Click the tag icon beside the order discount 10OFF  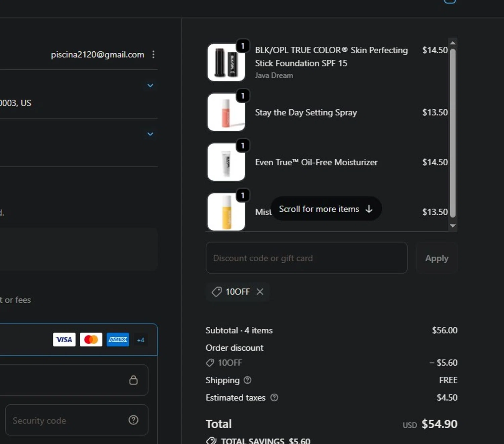click(x=210, y=363)
